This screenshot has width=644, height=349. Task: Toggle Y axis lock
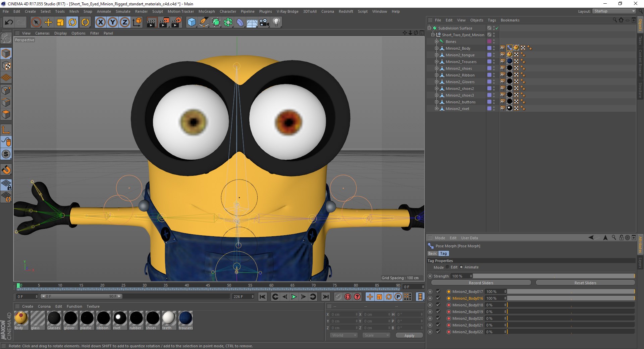coord(113,22)
